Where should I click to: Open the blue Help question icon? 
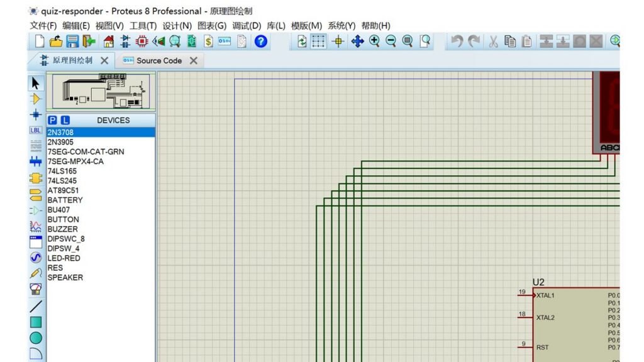pos(261,41)
